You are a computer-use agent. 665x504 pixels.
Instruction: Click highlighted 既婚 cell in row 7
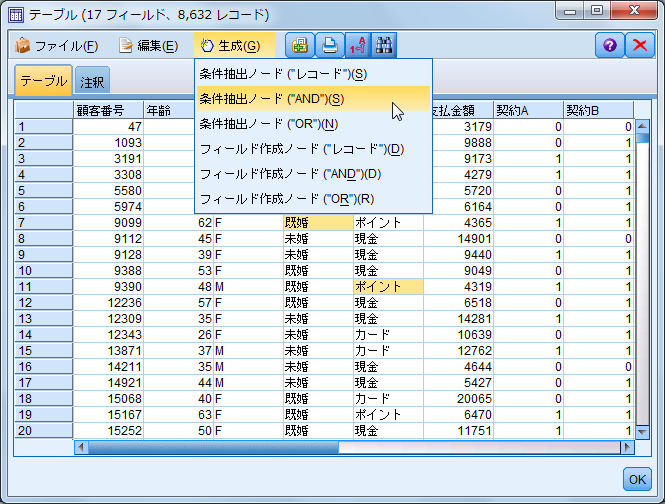tap(318, 223)
